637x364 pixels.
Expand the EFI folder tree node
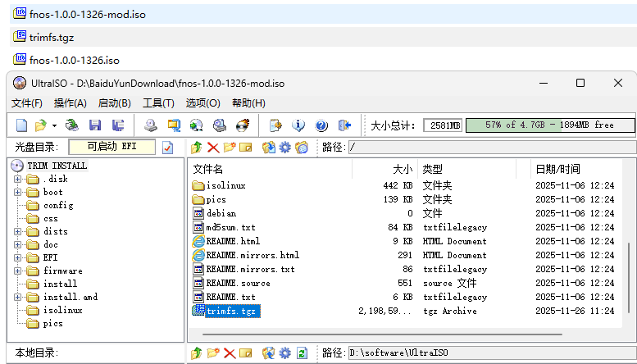17,257
